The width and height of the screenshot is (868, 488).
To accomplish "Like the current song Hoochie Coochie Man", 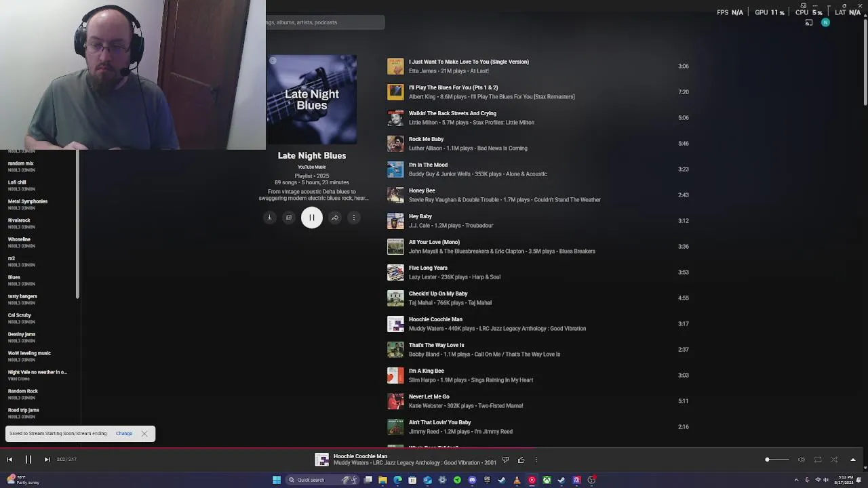I will click(x=521, y=460).
